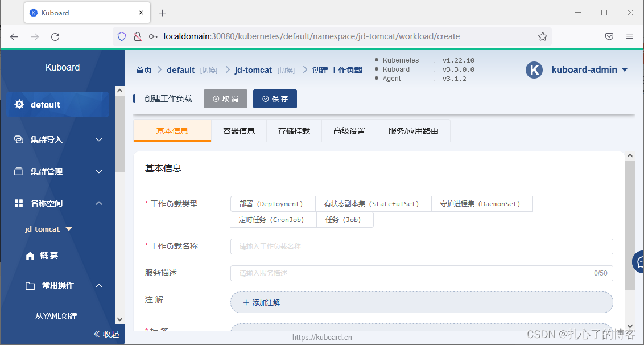This screenshot has width=644, height=345.
Task: Collapse the 名称空间 sidebar section
Action: click(98, 203)
